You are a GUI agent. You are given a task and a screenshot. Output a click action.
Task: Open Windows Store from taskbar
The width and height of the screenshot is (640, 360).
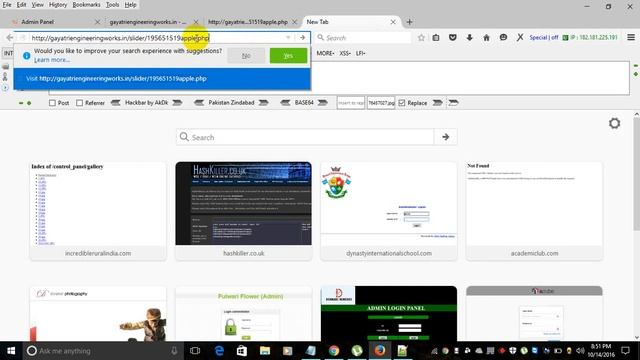[x=242, y=351]
